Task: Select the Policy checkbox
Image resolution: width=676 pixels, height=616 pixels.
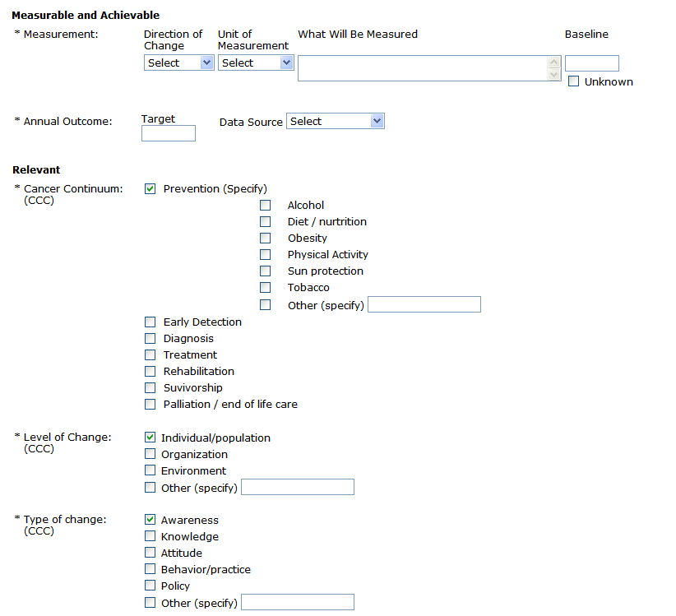Action: point(150,586)
